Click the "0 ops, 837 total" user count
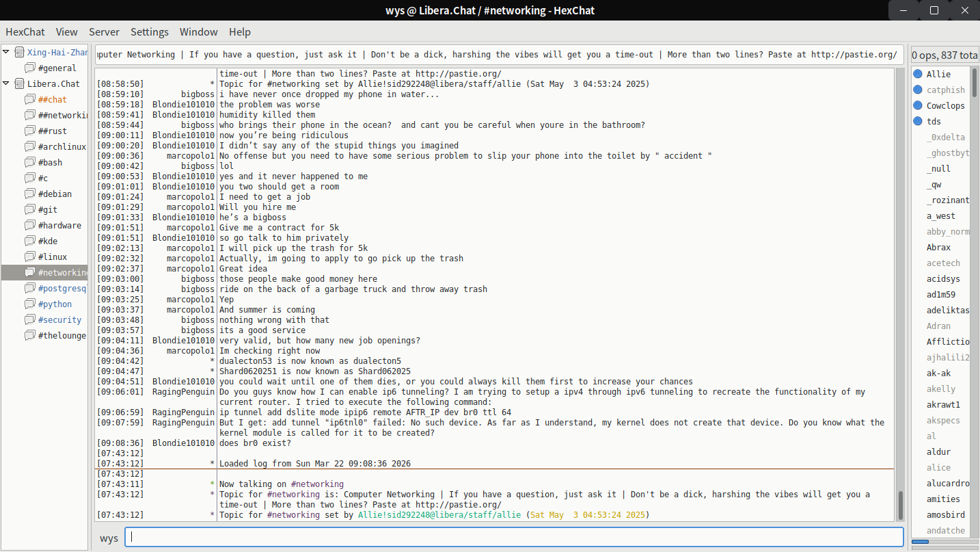The height and width of the screenshot is (552, 980). (944, 55)
